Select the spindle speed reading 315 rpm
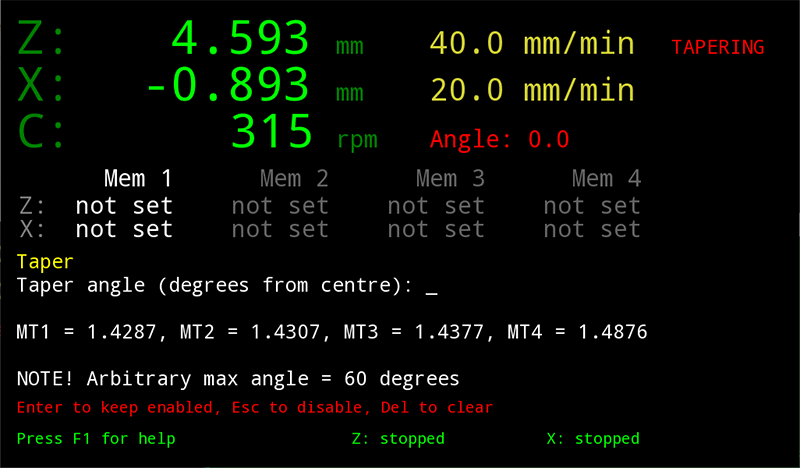Viewport: 800px width, 468px height. click(x=272, y=132)
